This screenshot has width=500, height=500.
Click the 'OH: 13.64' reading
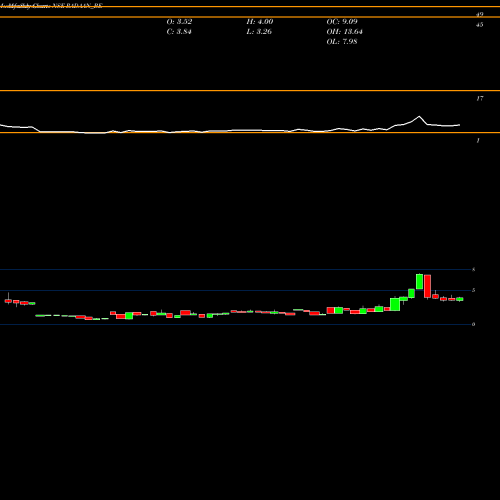tap(344, 32)
